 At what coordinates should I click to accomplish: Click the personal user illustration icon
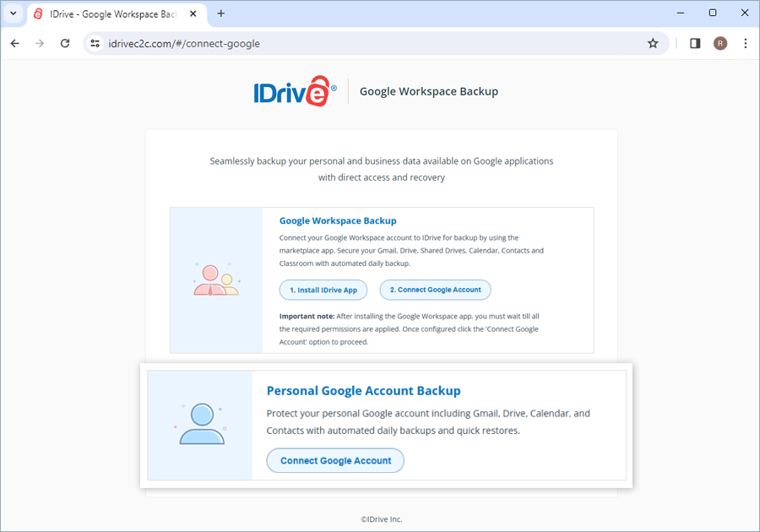[x=201, y=423]
